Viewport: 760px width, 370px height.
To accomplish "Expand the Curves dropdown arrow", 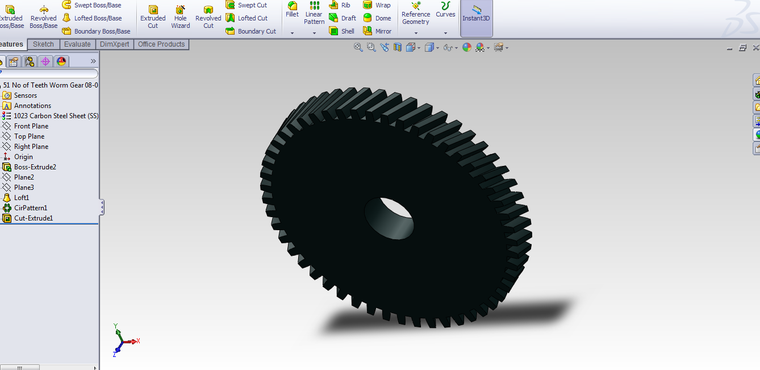I will click(x=445, y=33).
